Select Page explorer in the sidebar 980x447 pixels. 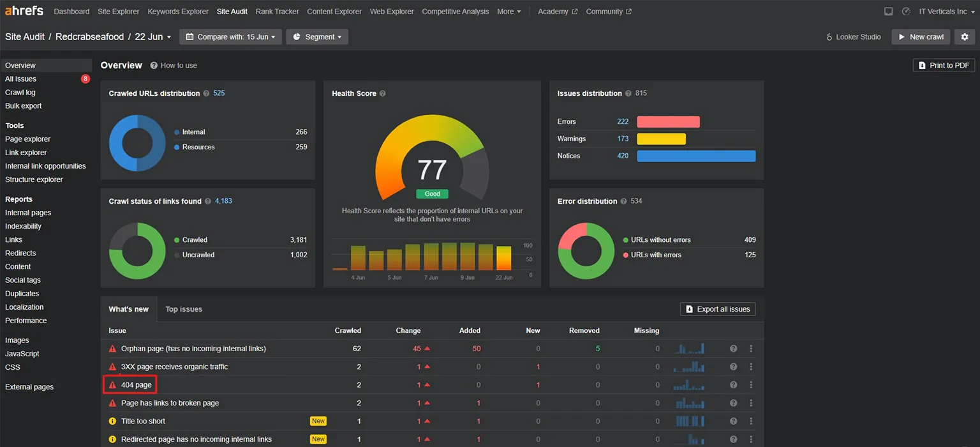(27, 139)
